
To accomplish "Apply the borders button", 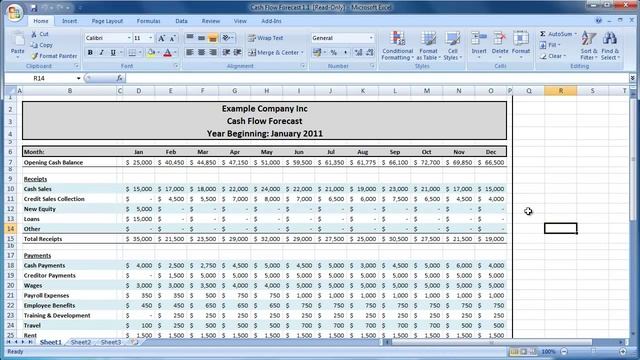I will (x=132, y=53).
